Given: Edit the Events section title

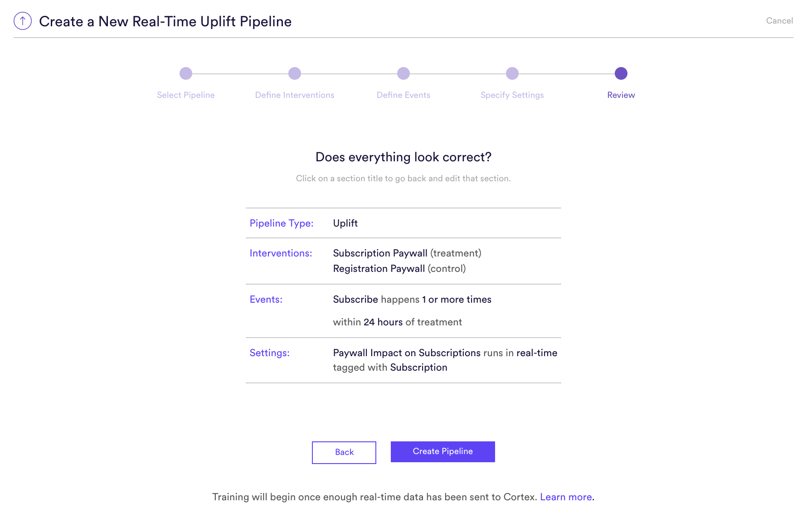Looking at the screenshot, I should 266,300.
